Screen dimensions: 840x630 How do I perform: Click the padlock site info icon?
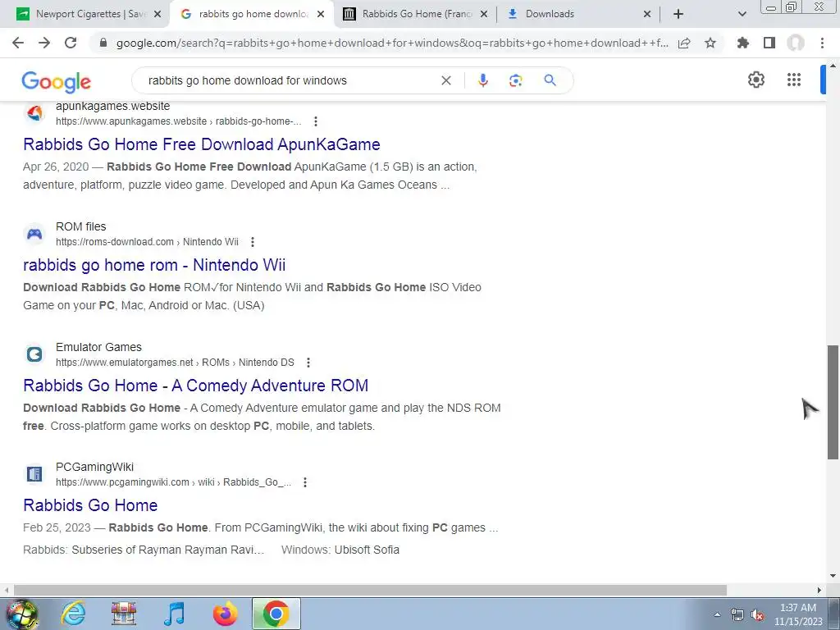[103, 43]
